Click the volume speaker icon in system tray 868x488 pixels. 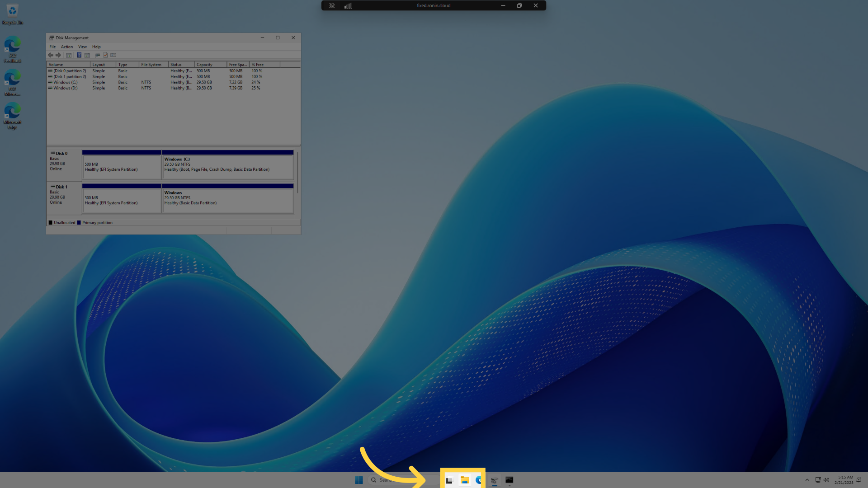(826, 480)
